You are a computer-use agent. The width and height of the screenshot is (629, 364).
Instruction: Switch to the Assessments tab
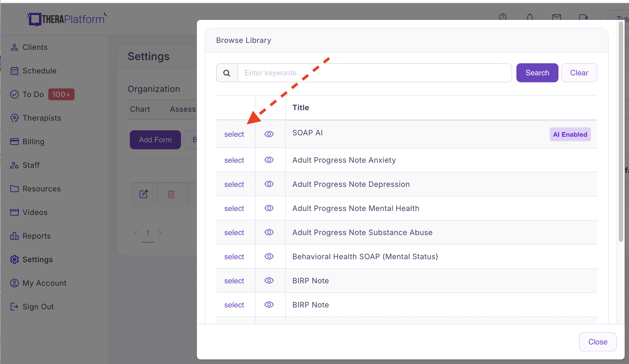pos(183,109)
